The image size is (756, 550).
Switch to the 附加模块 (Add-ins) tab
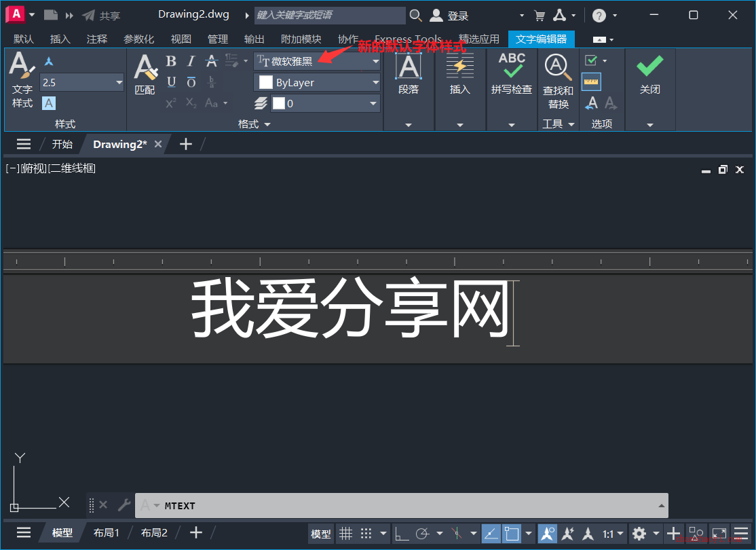tap(301, 39)
